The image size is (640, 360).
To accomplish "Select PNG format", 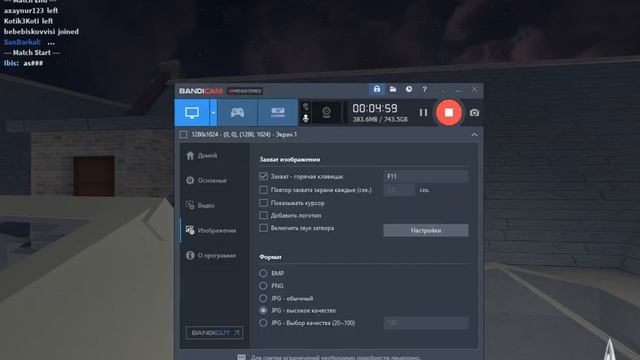I will (263, 286).
